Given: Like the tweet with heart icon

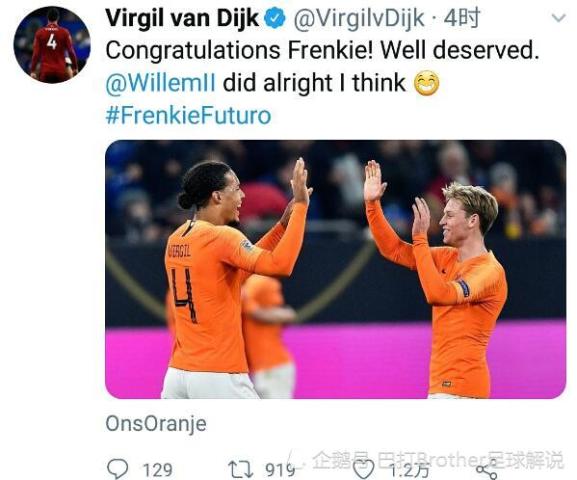Looking at the screenshot, I should (x=363, y=470).
